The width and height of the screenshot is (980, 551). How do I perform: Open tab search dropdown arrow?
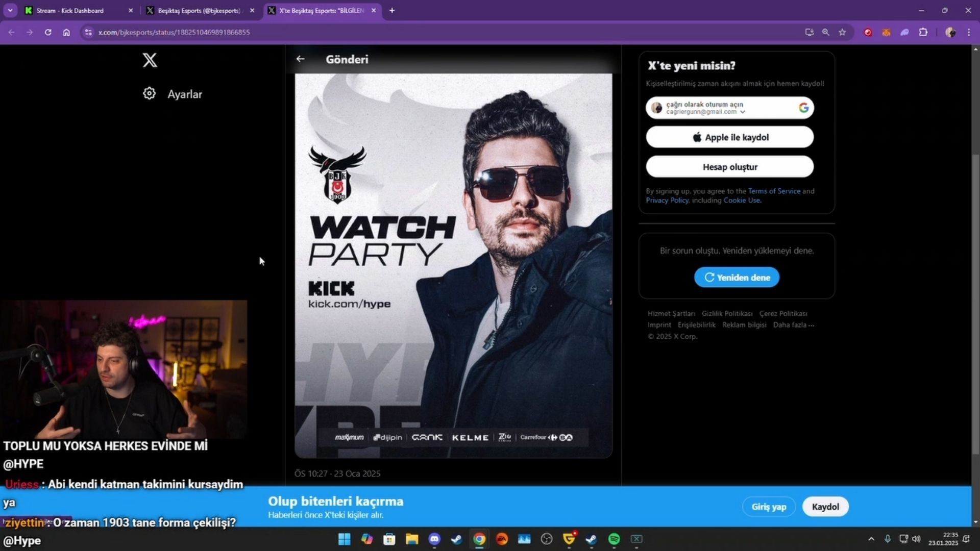[10, 10]
